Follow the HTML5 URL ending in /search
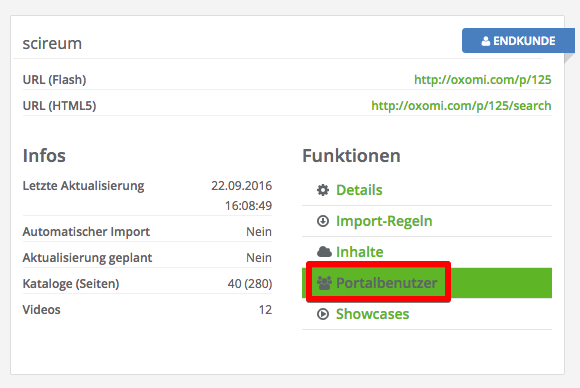This screenshot has width=580, height=388. coord(461,106)
